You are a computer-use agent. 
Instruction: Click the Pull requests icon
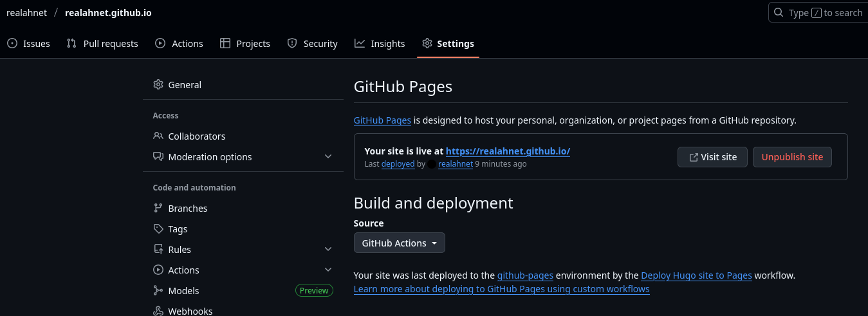[71, 44]
